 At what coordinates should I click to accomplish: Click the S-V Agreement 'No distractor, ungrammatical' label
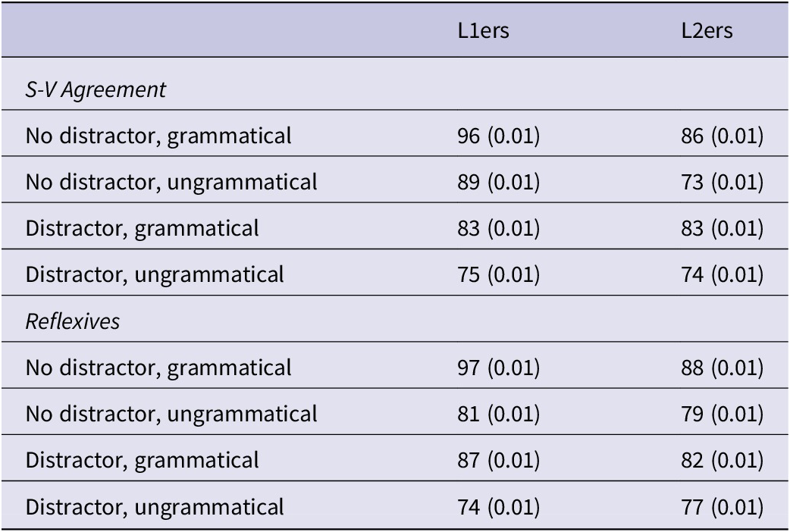coord(171,183)
